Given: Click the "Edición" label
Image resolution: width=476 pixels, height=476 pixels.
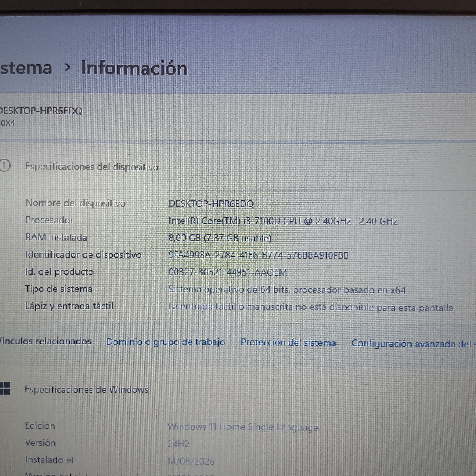Looking at the screenshot, I should pos(40,426).
